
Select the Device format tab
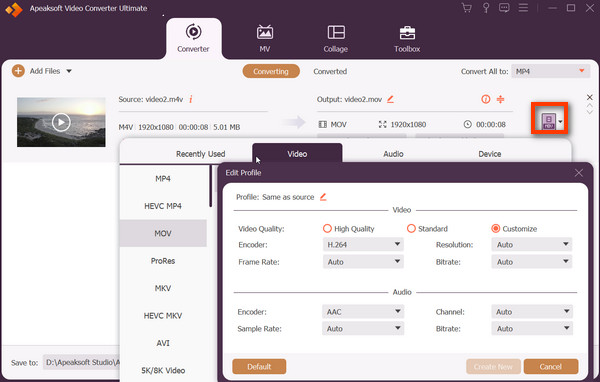pos(490,154)
